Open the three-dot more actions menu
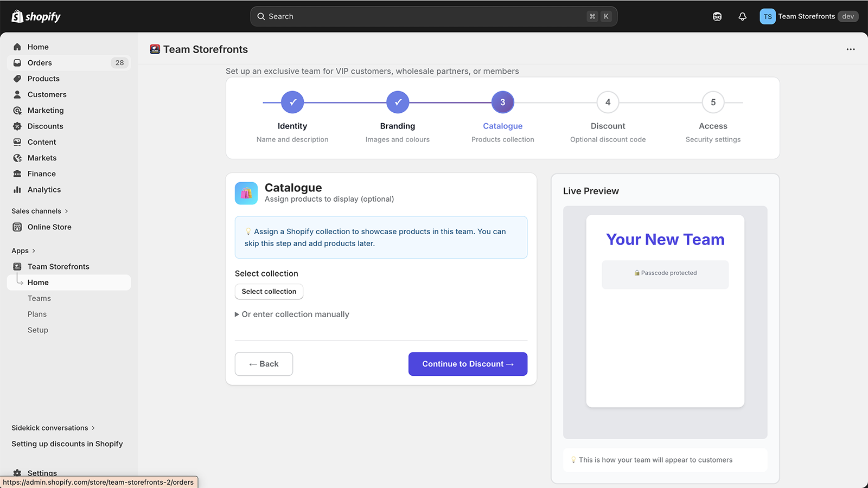This screenshot has width=868, height=488. [x=850, y=49]
